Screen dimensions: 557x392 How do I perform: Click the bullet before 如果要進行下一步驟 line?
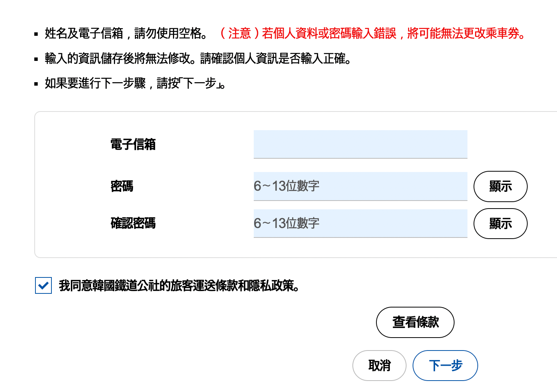[36, 84]
